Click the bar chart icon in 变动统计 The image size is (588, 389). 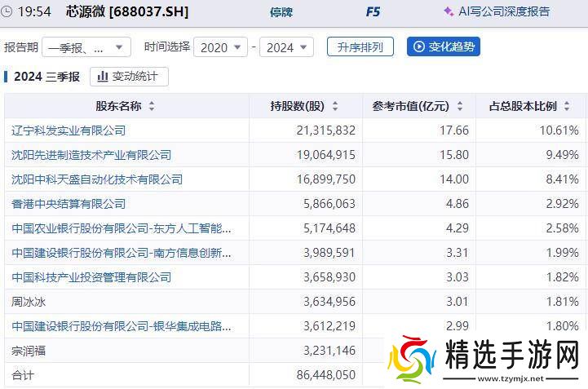[x=103, y=77]
